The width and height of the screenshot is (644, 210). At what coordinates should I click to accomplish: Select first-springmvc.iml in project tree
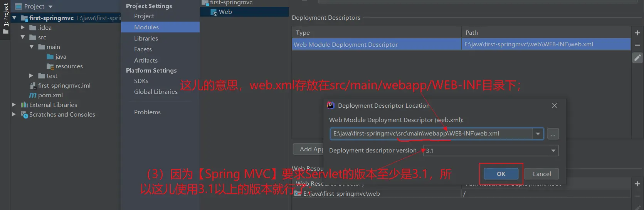(x=64, y=86)
